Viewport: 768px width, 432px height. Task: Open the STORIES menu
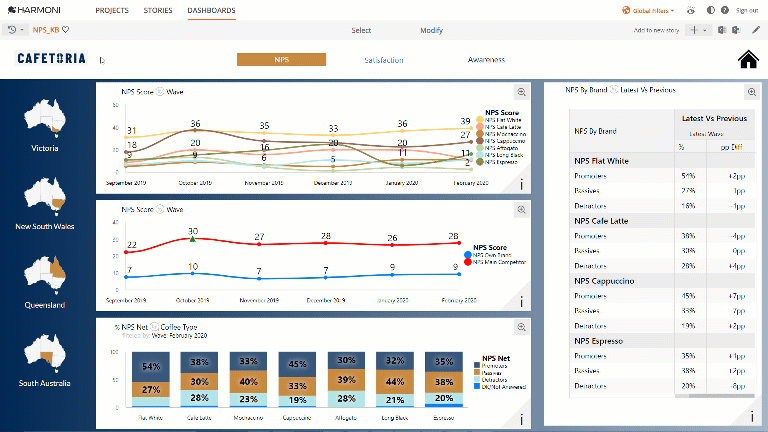(x=158, y=10)
